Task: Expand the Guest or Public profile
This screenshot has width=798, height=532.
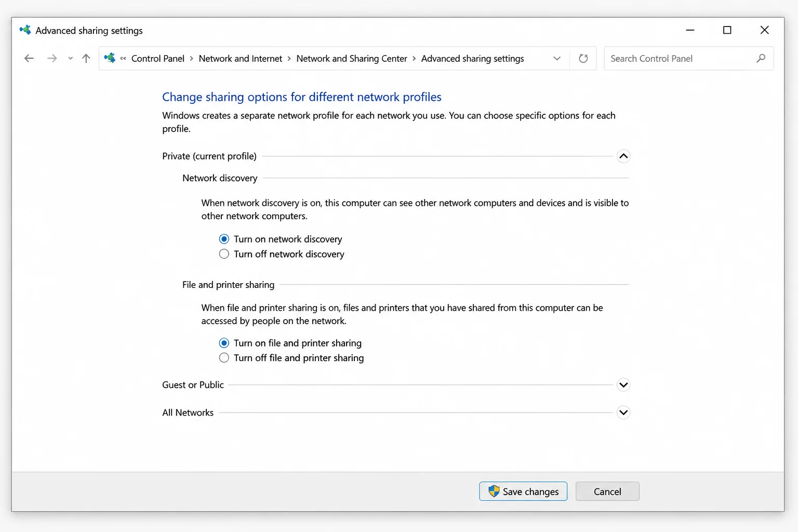Action: click(623, 385)
